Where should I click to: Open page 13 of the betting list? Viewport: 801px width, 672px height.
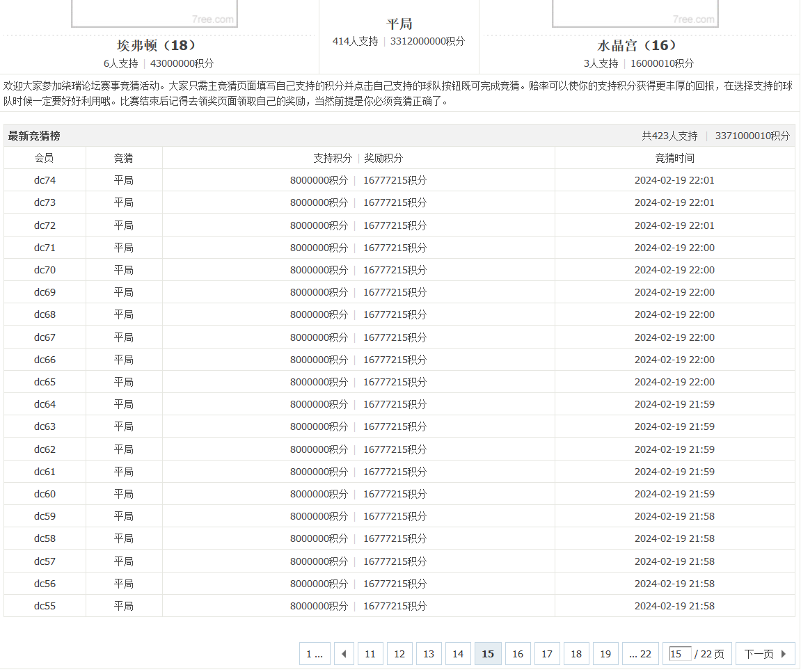click(x=429, y=653)
